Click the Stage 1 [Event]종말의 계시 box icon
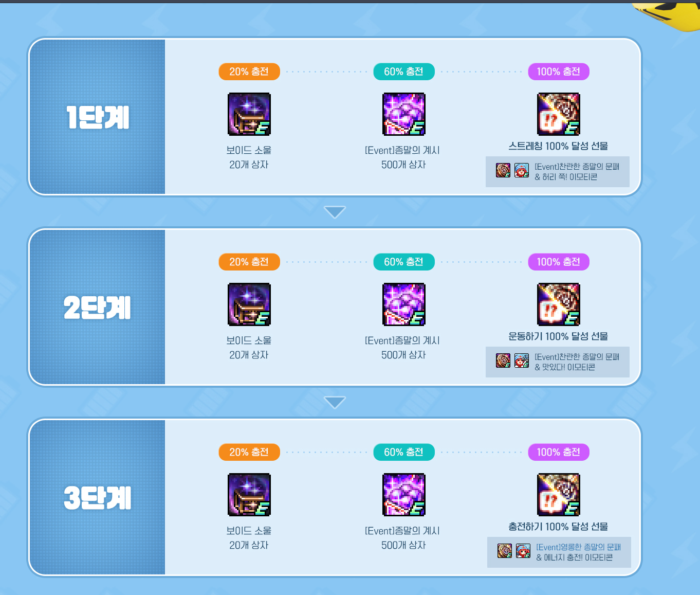The height and width of the screenshot is (595, 700). [x=404, y=114]
